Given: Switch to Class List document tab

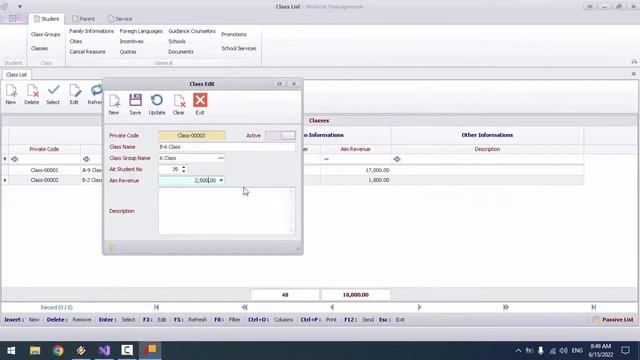Looking at the screenshot, I should click(x=16, y=75).
